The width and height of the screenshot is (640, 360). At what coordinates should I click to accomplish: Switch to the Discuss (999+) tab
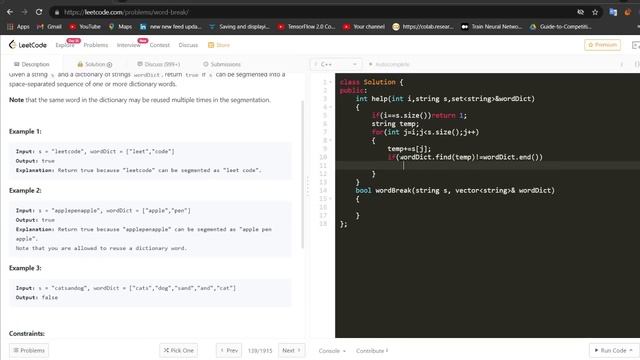click(x=158, y=64)
